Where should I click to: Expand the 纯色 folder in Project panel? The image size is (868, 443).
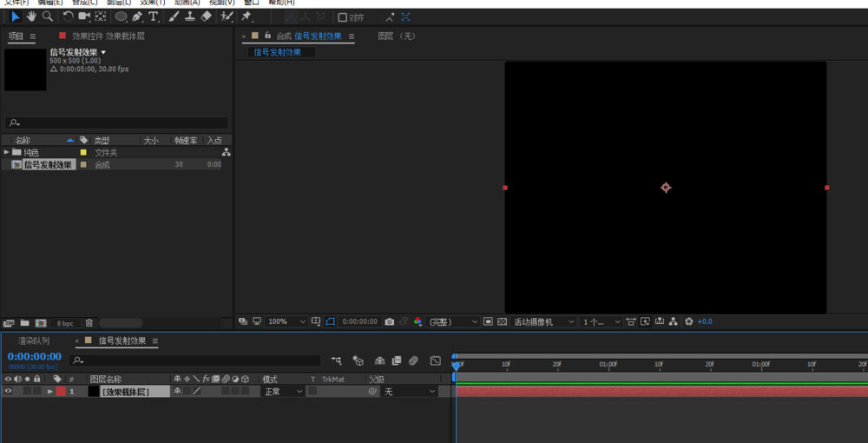coord(7,152)
